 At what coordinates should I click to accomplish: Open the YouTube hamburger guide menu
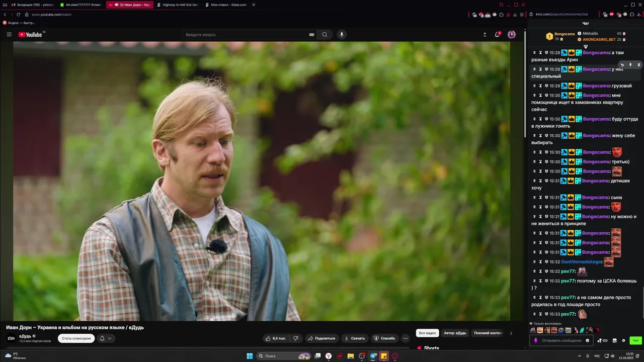click(x=9, y=35)
